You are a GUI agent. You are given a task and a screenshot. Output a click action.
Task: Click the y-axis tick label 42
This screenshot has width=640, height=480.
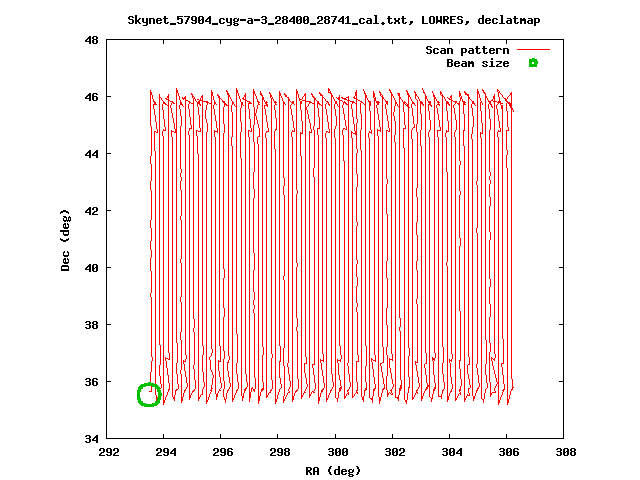click(91, 211)
